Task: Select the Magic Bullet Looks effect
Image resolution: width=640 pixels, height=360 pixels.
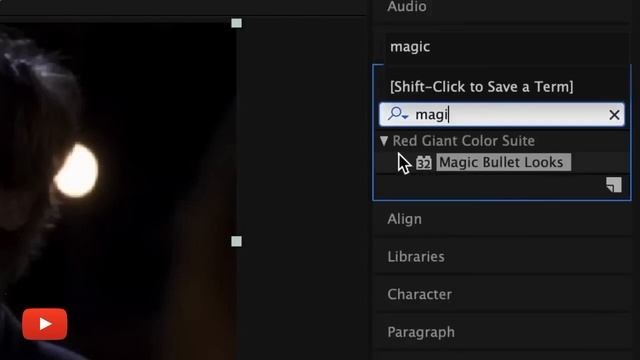Action: coord(503,162)
